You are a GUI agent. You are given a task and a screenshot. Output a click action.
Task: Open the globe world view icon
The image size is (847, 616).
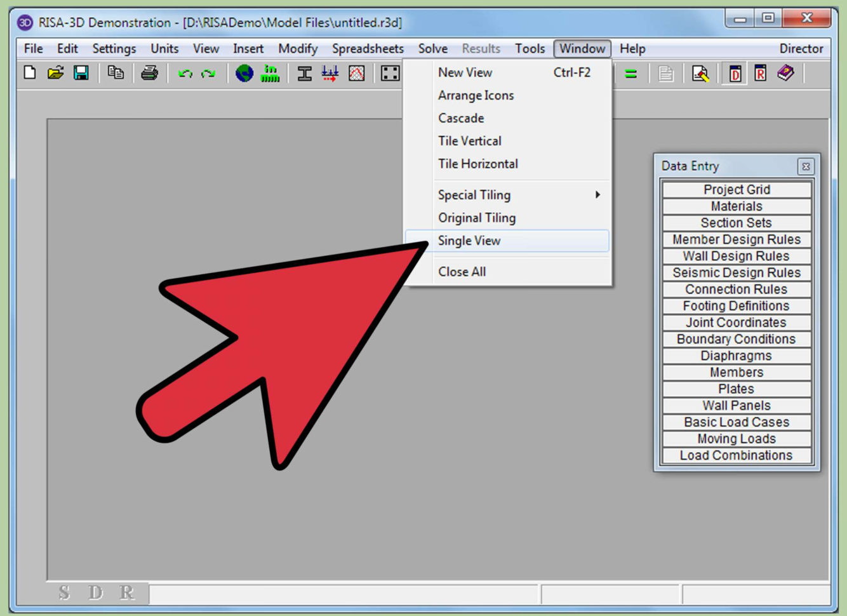point(244,74)
